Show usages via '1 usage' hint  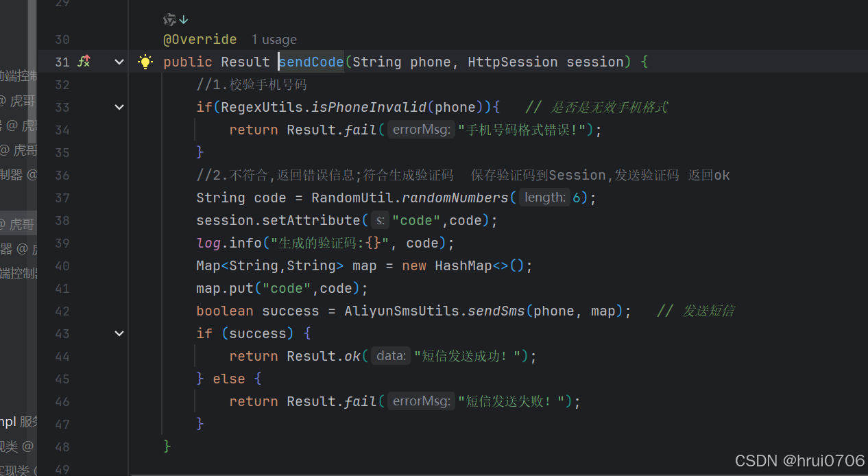click(274, 40)
